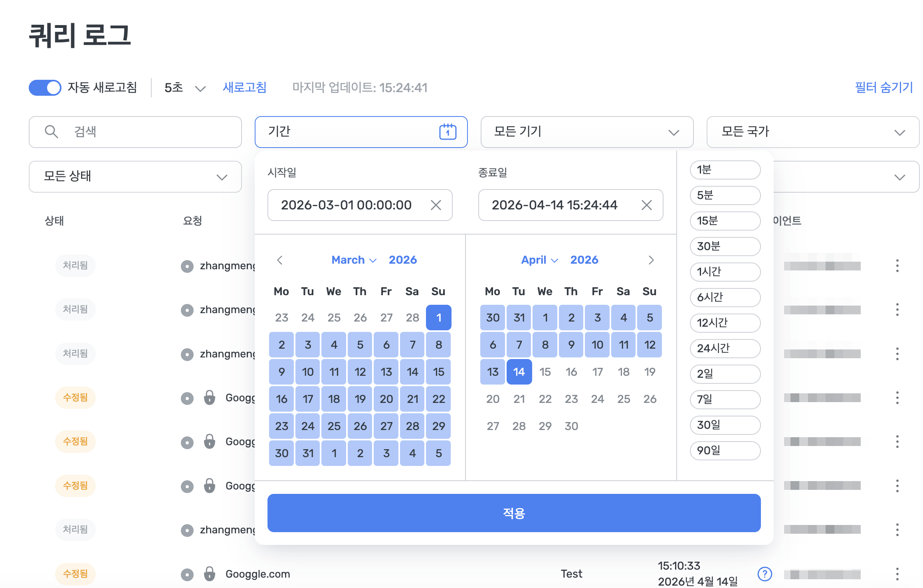Hide filters via 필터 숨기기 link
Viewport: 923px width, 588px height.
[x=883, y=87]
